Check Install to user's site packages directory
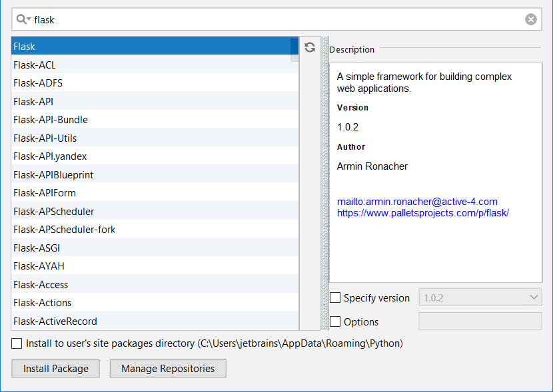This screenshot has height=392, width=553. (x=17, y=343)
